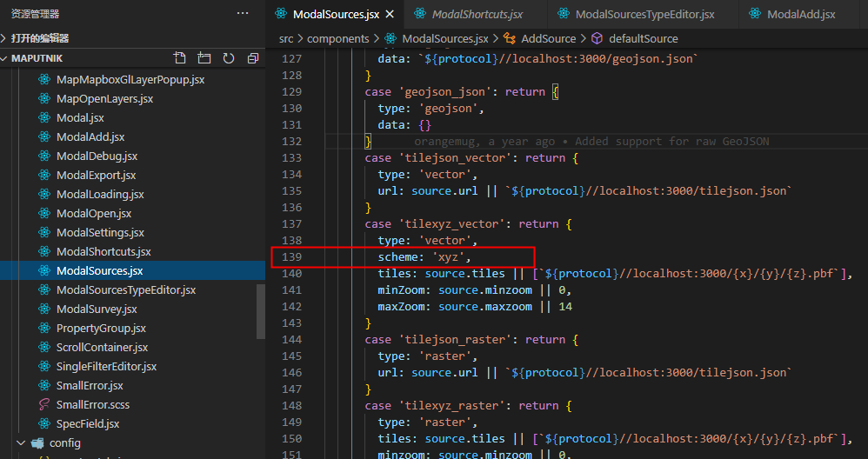Click line number 144 in the gutter
This screenshot has height=459, width=868.
[291, 340]
